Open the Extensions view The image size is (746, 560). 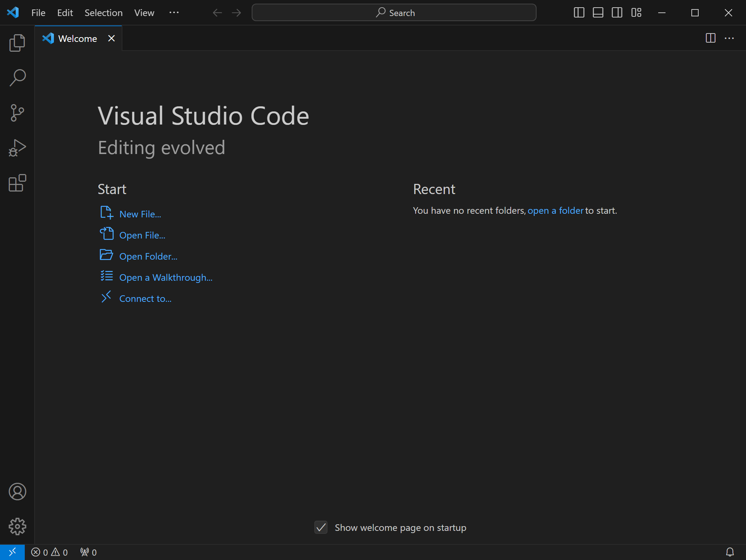[x=17, y=183]
